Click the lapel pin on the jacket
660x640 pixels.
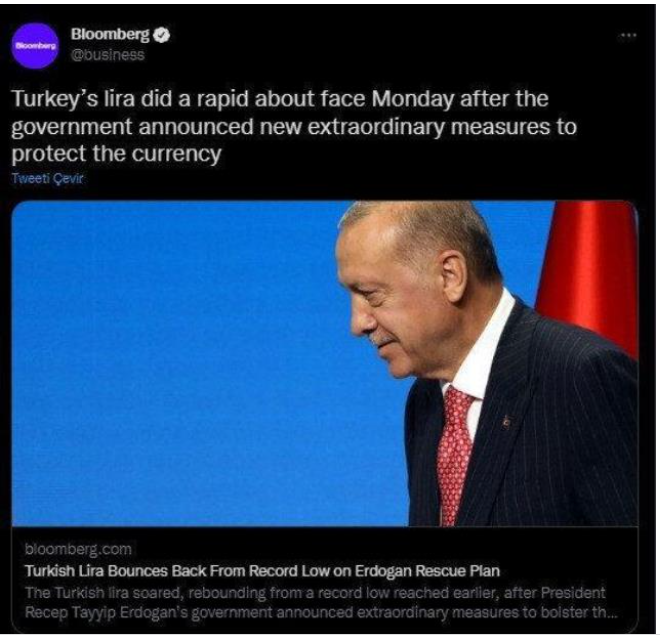coord(506,421)
